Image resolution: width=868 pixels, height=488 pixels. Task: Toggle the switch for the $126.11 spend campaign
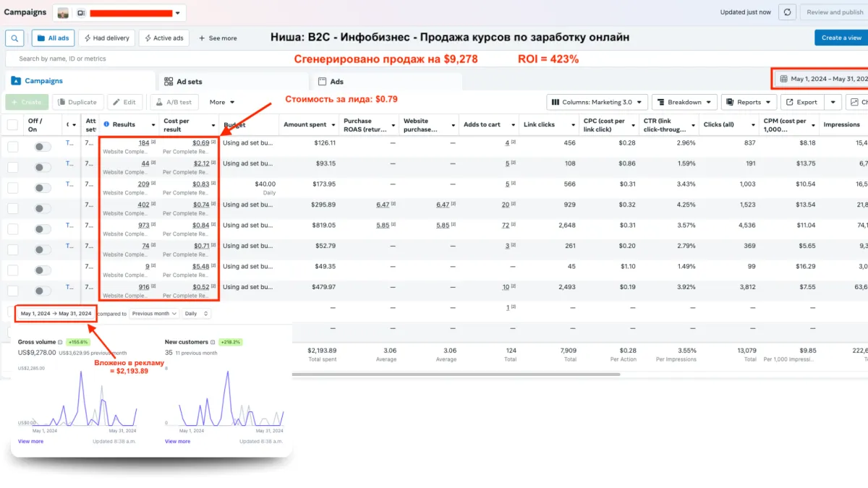(43, 147)
